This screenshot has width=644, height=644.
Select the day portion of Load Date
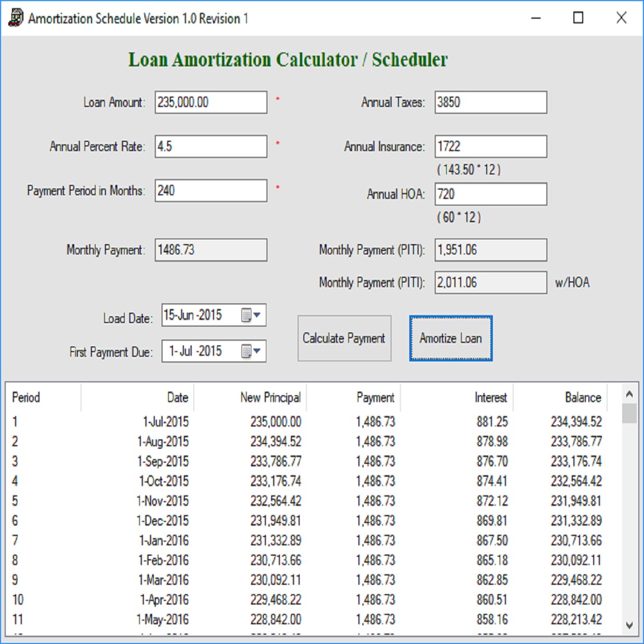[169, 315]
